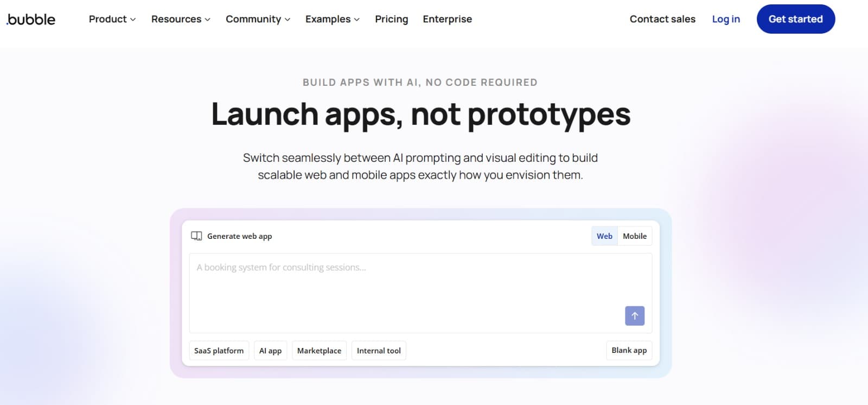Start with a Blank app
The height and width of the screenshot is (405, 868).
click(629, 351)
